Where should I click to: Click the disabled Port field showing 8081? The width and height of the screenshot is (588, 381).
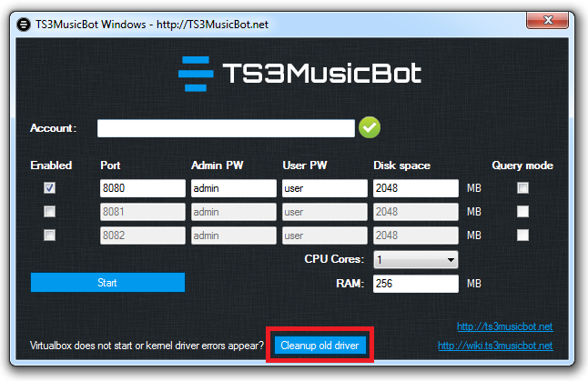(143, 212)
